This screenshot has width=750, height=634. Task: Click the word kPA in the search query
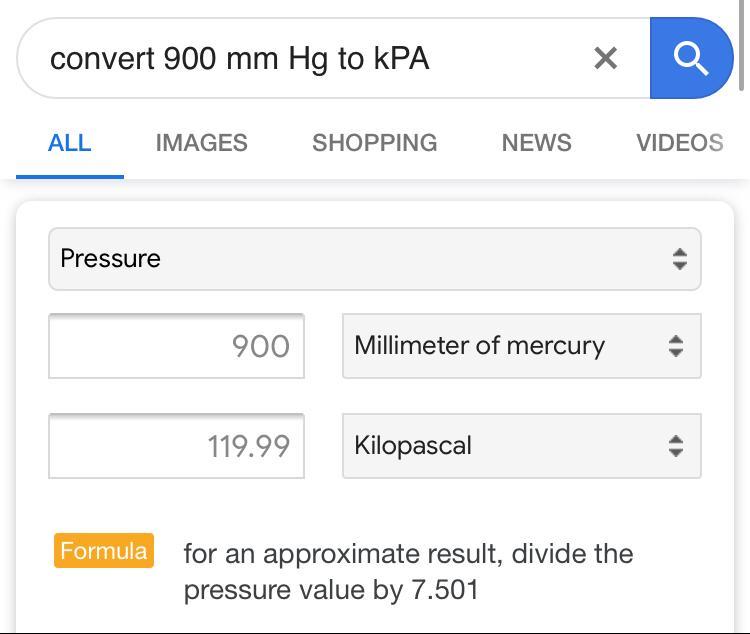401,58
